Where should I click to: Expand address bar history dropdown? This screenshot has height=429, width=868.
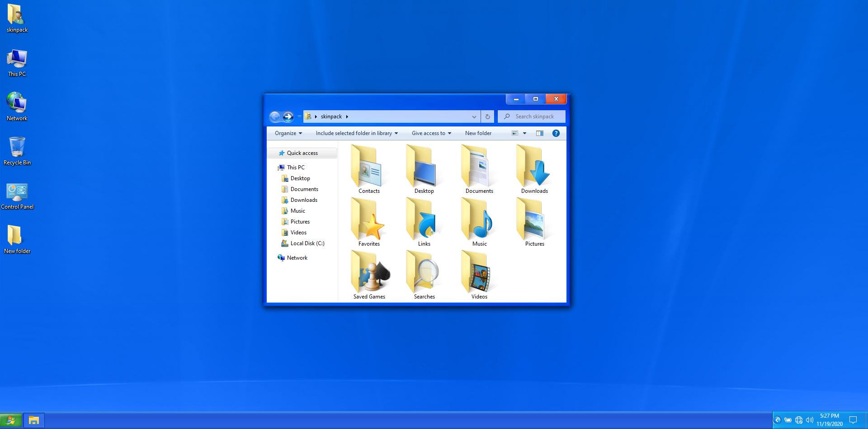pos(474,117)
